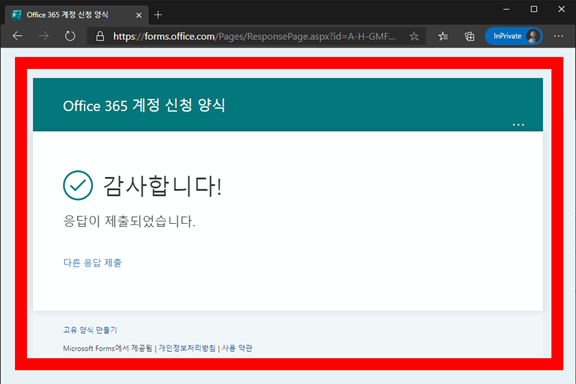Close the browser window
This screenshot has width=576, height=384.
tap(561, 9)
